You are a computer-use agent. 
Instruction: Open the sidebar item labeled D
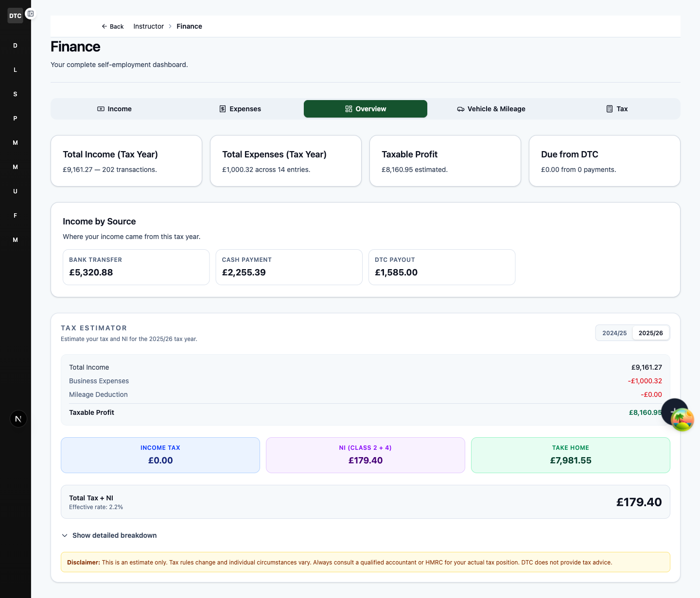(x=15, y=46)
